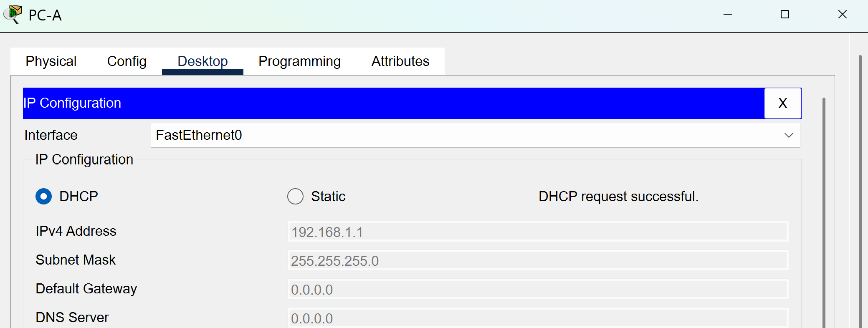Click the Default Gateway label
The width and height of the screenshot is (868, 328).
tap(86, 289)
